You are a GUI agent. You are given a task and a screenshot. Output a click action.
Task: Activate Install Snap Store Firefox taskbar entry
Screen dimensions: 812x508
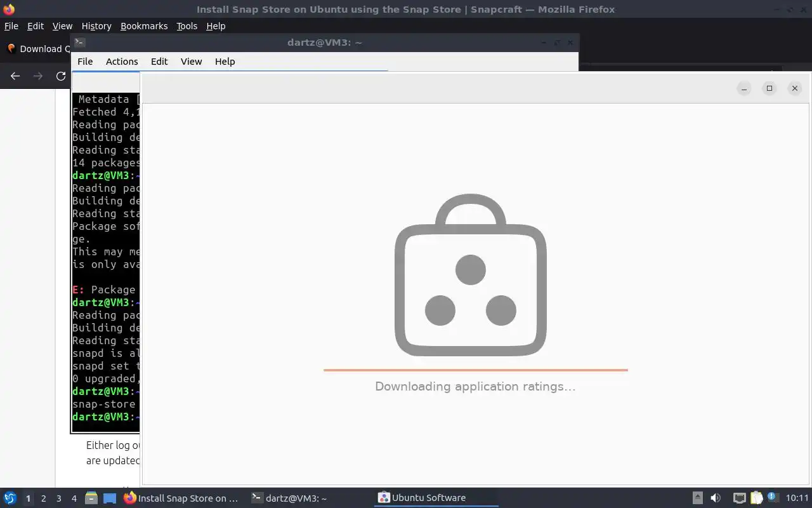[182, 498]
